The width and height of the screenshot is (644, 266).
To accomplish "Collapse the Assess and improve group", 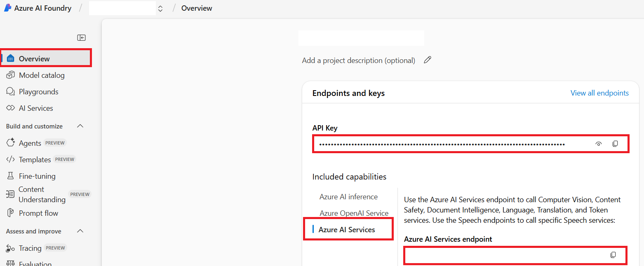I will 80,231.
